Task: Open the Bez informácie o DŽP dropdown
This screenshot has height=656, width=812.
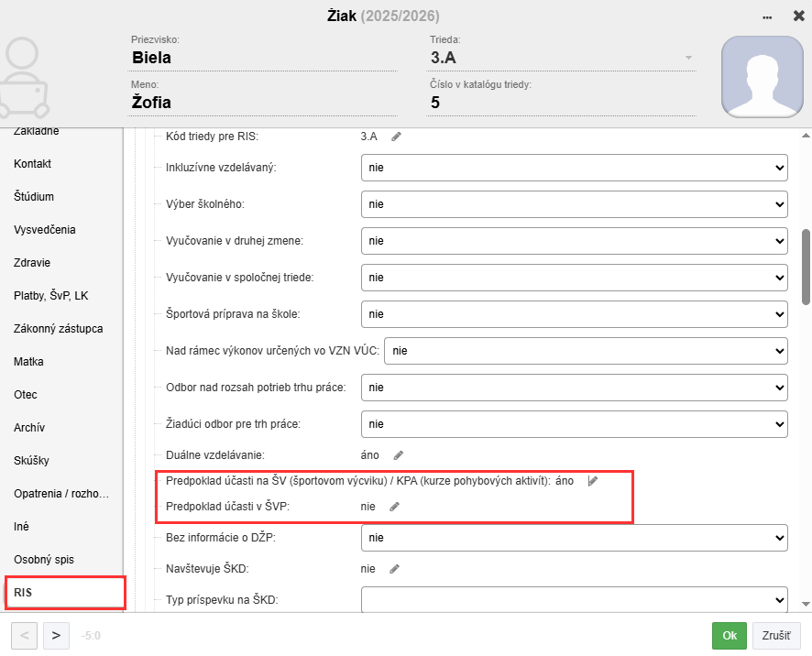Action: click(x=574, y=538)
